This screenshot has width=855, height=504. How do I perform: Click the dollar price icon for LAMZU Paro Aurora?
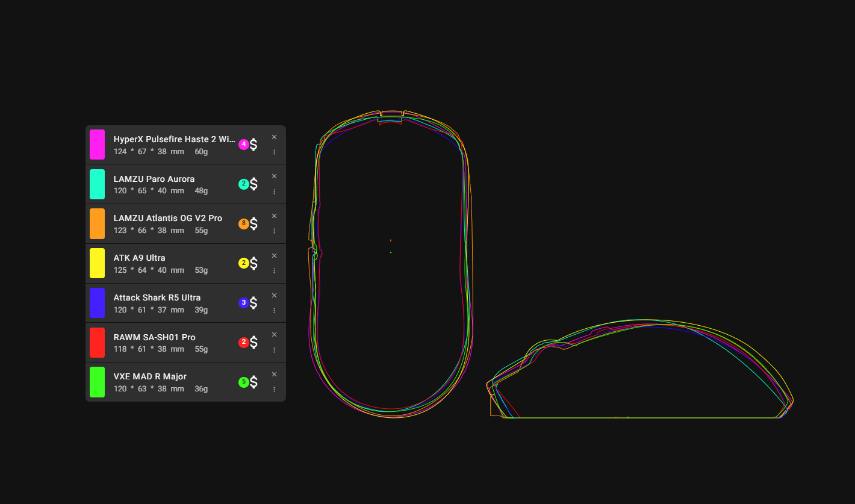pos(253,184)
